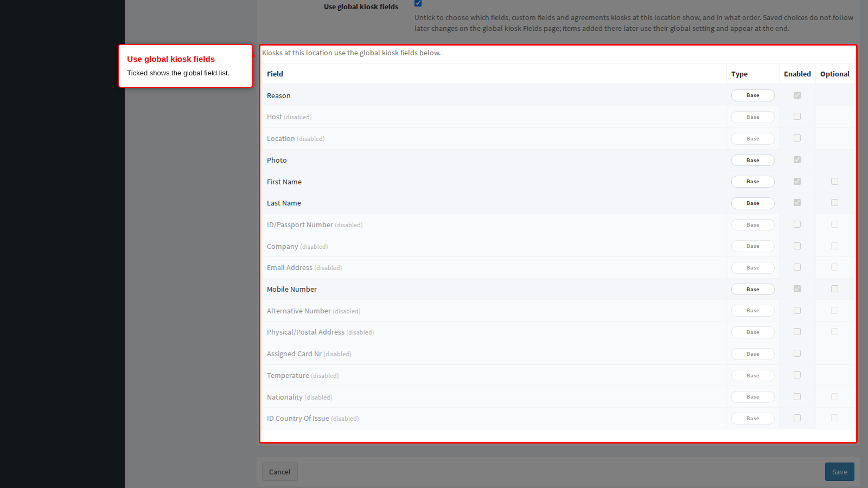The width and height of the screenshot is (868, 488).
Task: Tick Optional checkbox for Last Name
Action: [x=834, y=202]
